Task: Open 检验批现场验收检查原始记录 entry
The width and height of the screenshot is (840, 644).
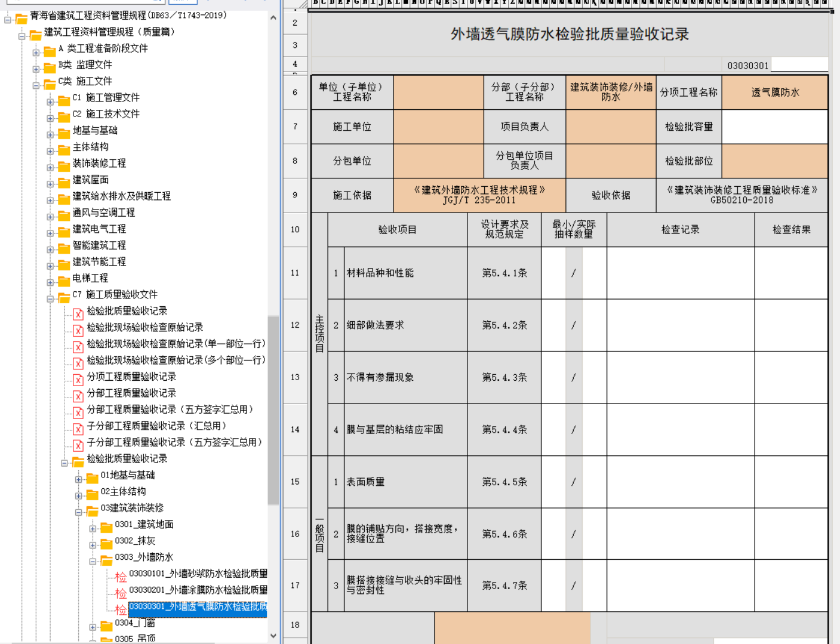Action: click(x=144, y=327)
